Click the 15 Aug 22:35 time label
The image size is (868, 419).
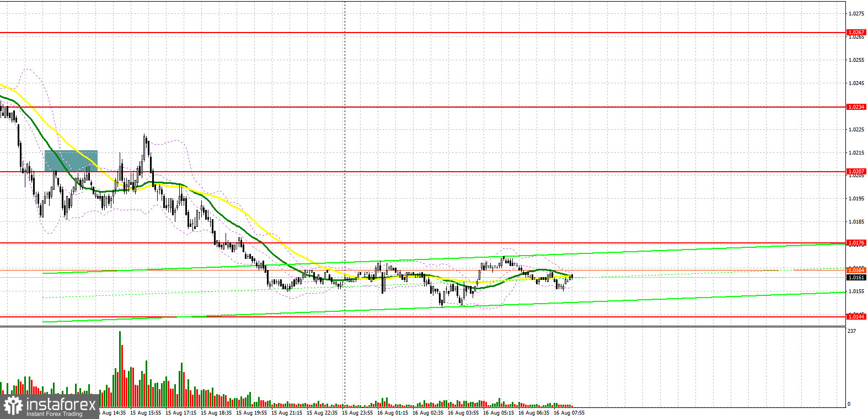pos(322,413)
